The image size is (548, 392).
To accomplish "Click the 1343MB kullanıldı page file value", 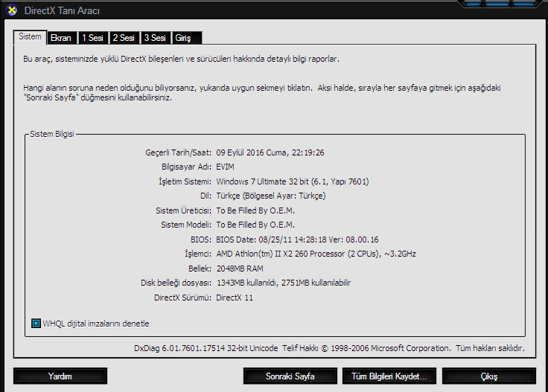I will click(284, 283).
